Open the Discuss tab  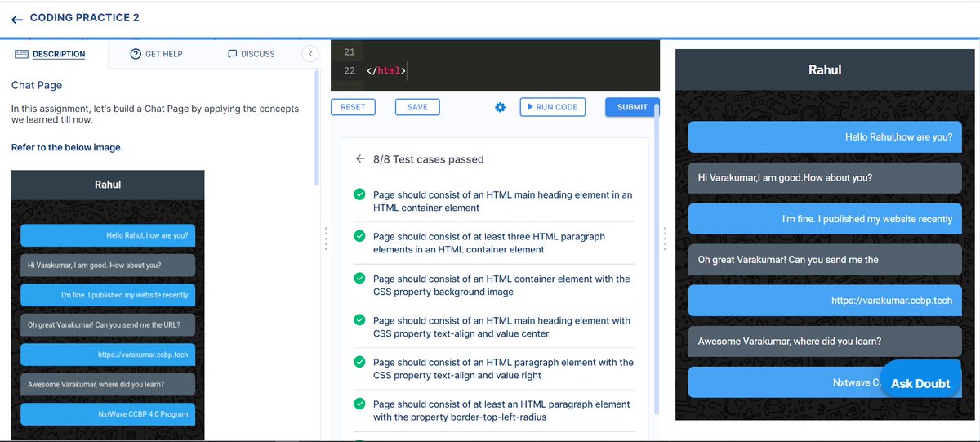[252, 54]
